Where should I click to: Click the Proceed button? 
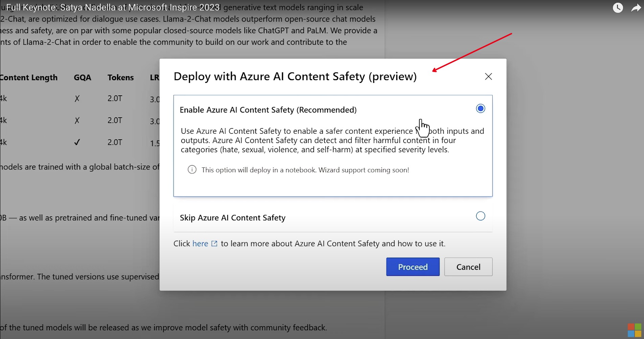coord(413,267)
